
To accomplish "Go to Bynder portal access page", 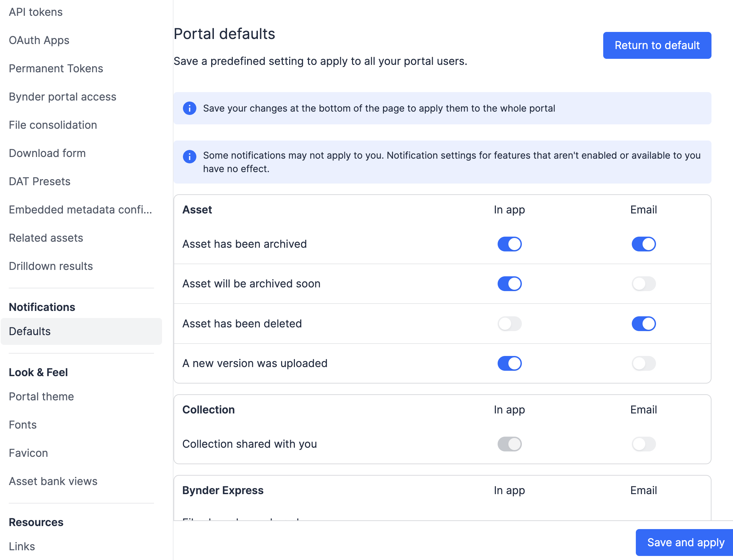I will coord(63,97).
